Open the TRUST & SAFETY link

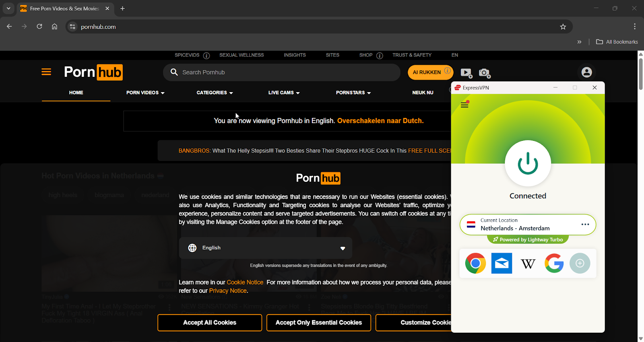(412, 55)
